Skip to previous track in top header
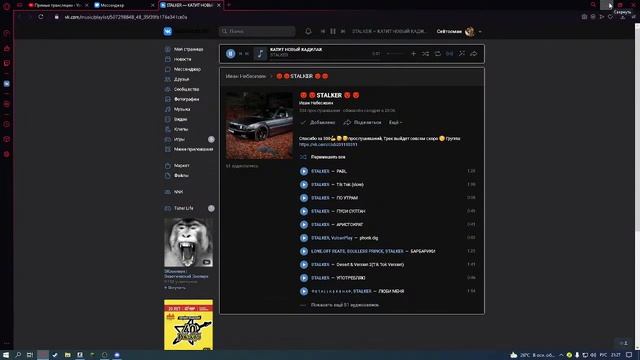640x360 pixels. click(322, 31)
